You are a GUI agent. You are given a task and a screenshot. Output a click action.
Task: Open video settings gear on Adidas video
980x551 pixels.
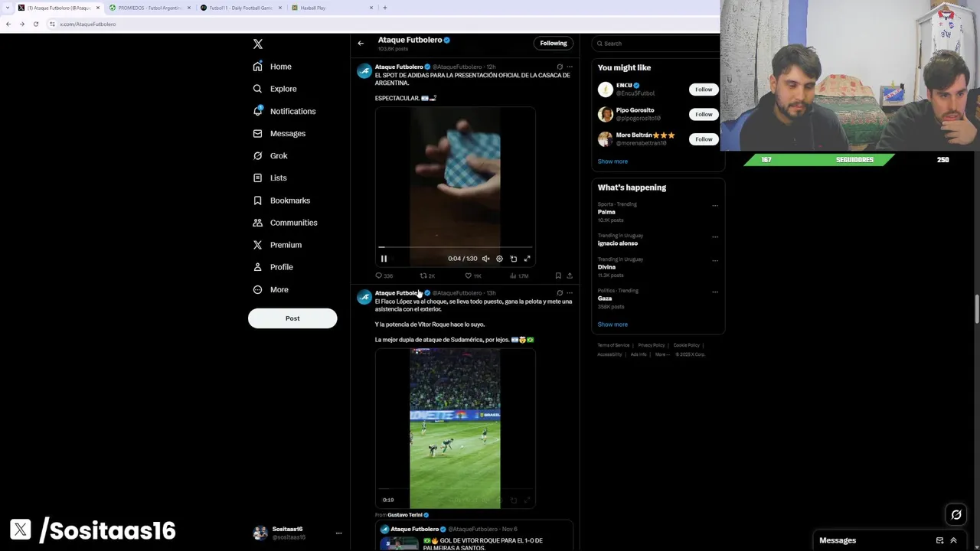[x=499, y=259]
